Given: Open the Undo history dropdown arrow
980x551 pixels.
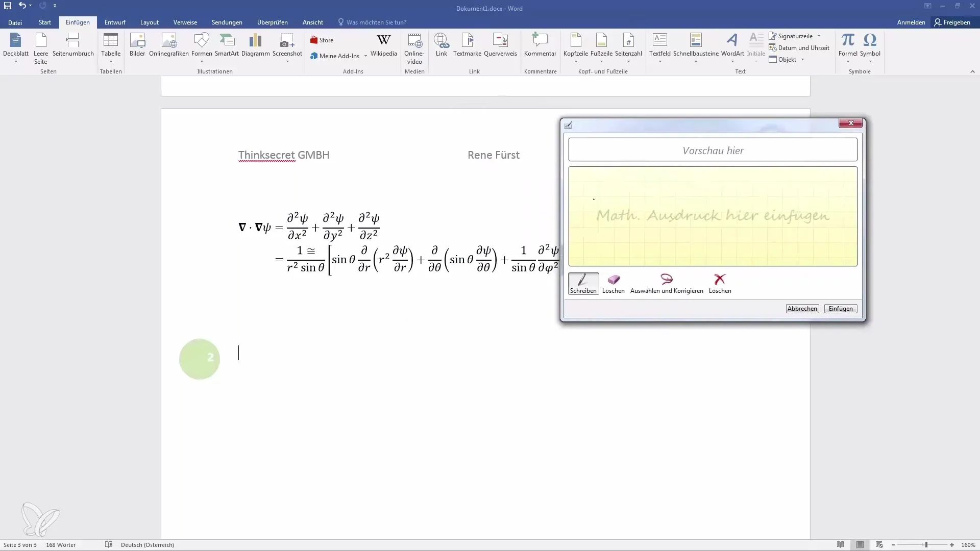Looking at the screenshot, I should click(31, 6).
